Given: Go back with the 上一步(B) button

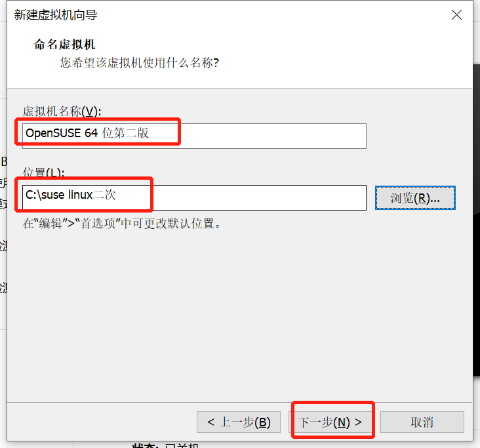Looking at the screenshot, I should 239,422.
